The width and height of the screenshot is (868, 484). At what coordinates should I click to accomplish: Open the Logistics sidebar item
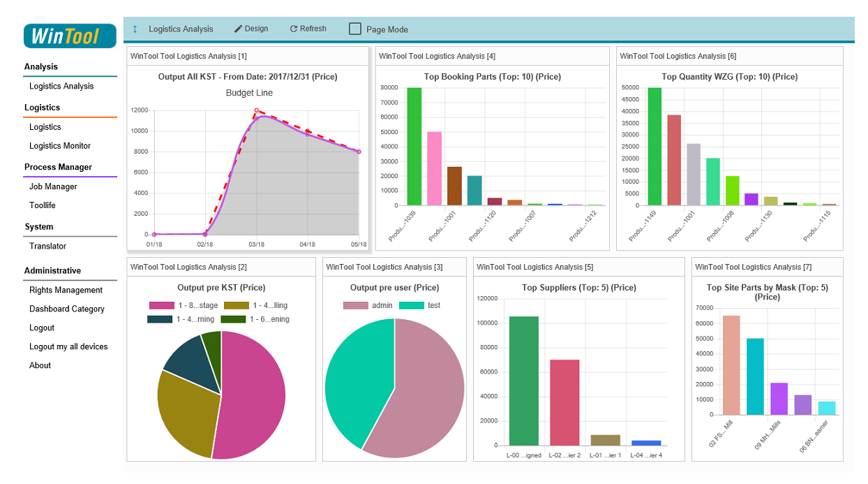click(x=45, y=126)
